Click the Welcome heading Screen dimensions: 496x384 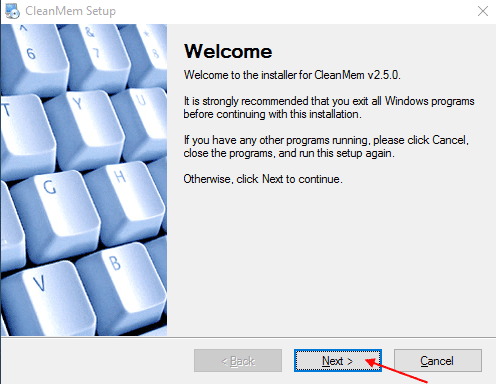click(x=228, y=51)
